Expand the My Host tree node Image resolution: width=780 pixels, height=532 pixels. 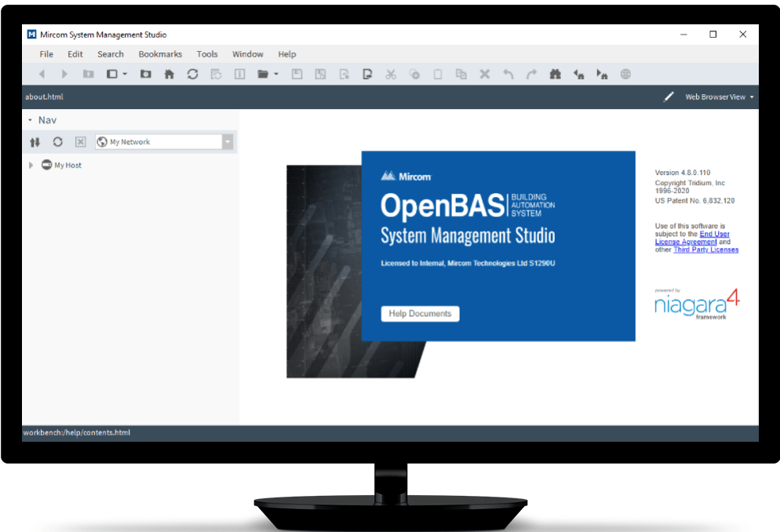(31, 165)
